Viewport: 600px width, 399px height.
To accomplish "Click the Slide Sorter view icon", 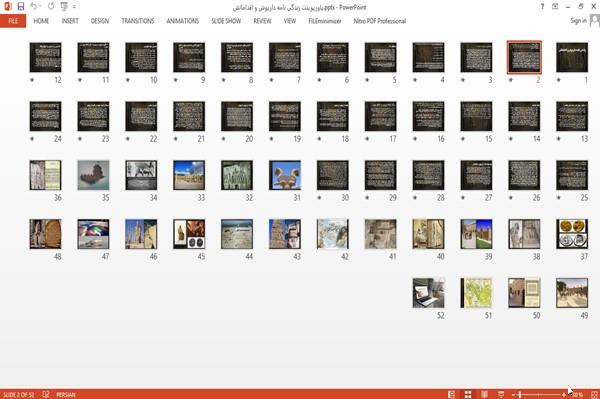I will pyautogui.click(x=468, y=394).
